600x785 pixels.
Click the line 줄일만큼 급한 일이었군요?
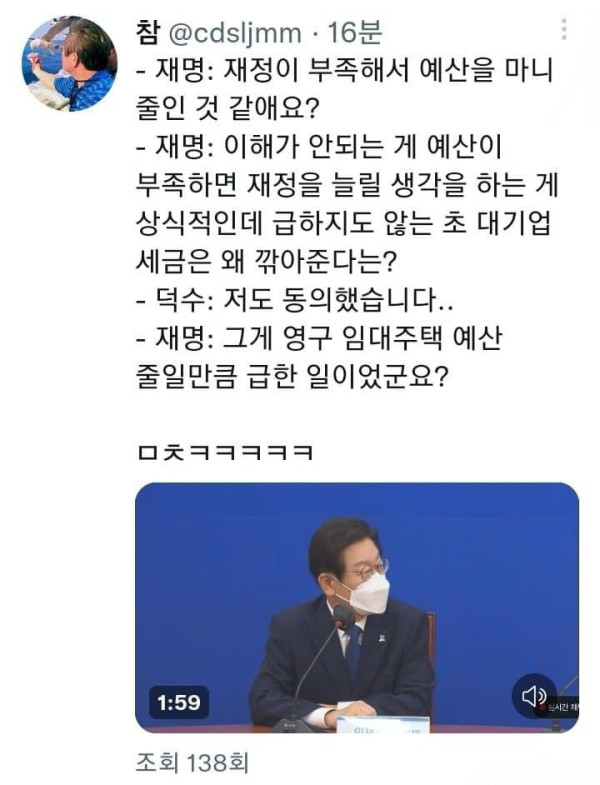[290, 377]
